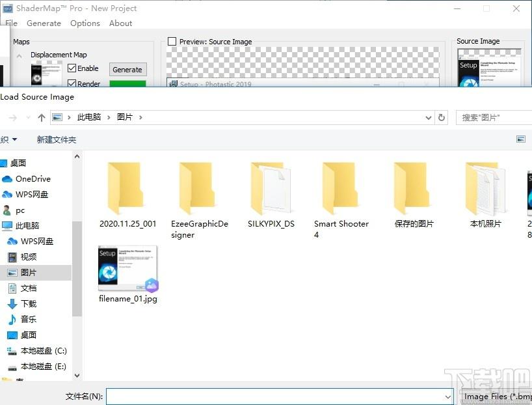Open the File menu in ShaderMap
This screenshot has width=532, height=405.
(x=11, y=23)
